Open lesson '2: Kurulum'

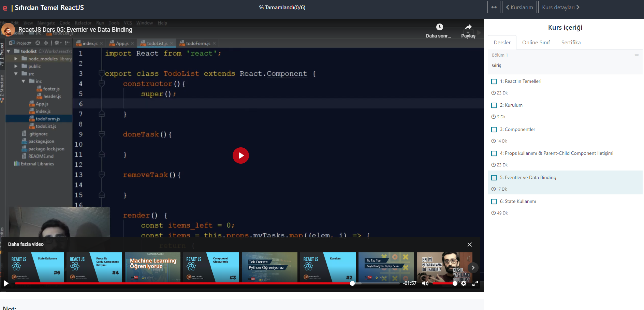[x=511, y=105]
